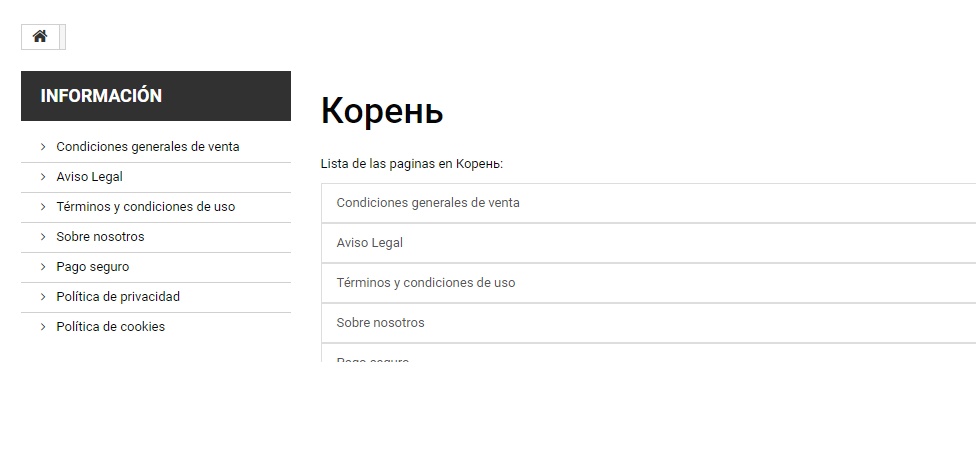The width and height of the screenshot is (976, 460).
Task: Click chevron next to Aviso Legal sidebar
Action: pos(43,177)
